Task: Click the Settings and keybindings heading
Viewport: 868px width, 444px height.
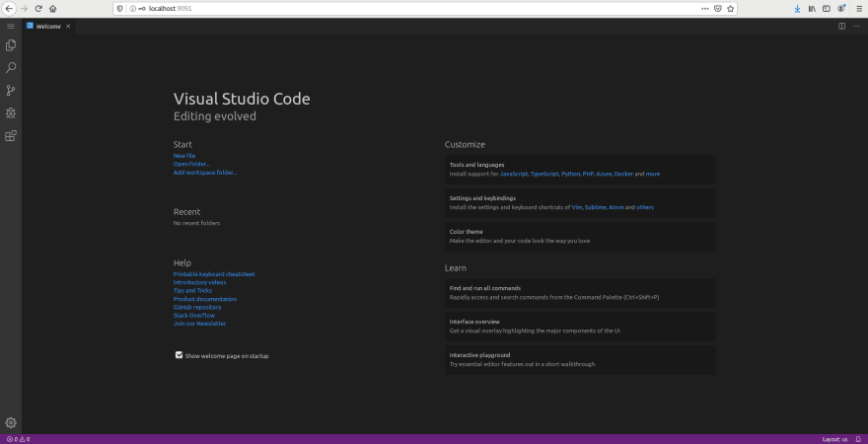Action: [x=482, y=198]
